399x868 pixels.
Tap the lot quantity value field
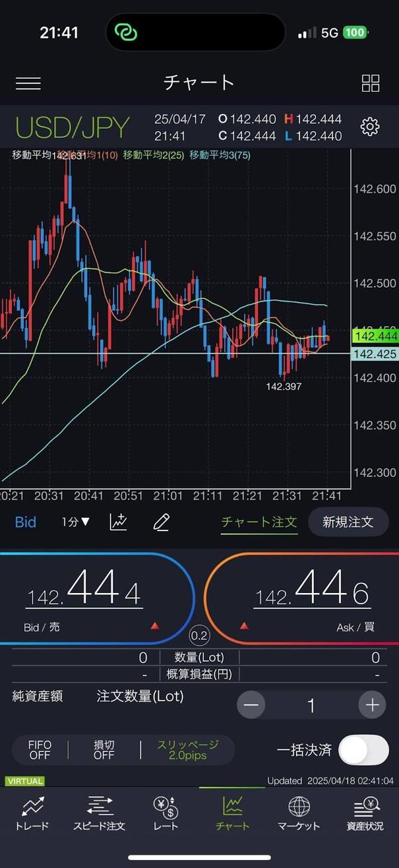[311, 705]
